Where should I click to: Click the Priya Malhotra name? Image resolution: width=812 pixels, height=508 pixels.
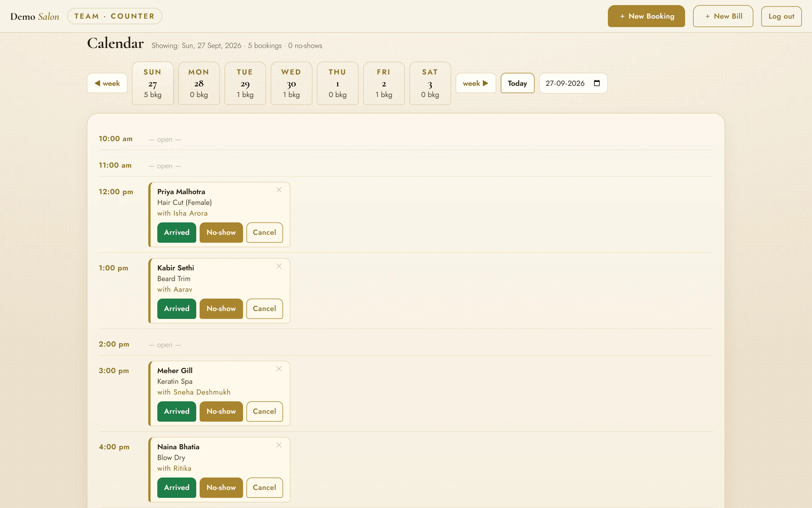coord(181,192)
